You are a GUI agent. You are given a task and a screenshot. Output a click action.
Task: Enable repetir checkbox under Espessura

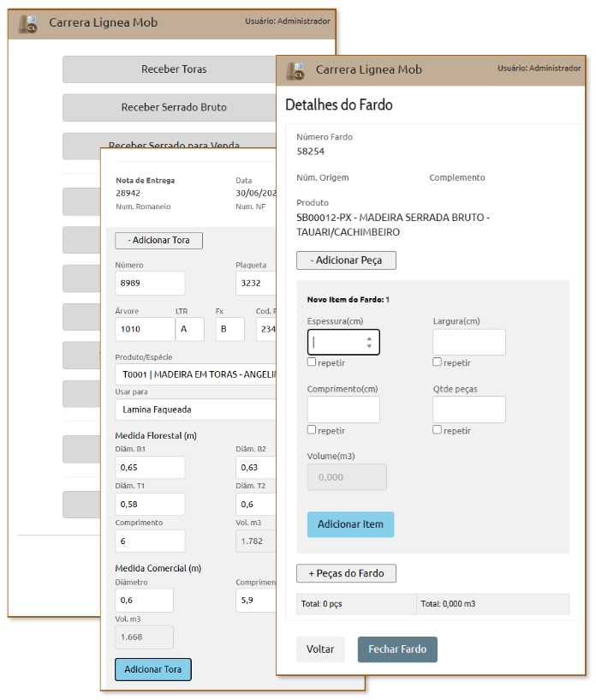coord(312,362)
